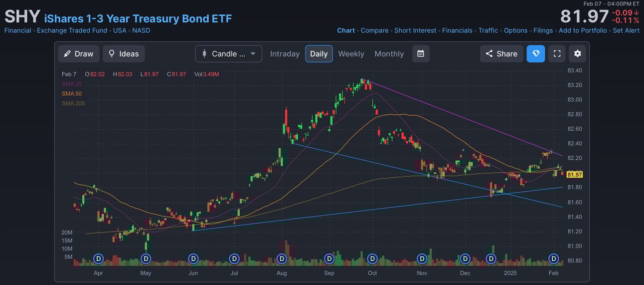The width and height of the screenshot is (644, 285).
Task: Switch to Weekly timeframe
Action: tap(351, 54)
